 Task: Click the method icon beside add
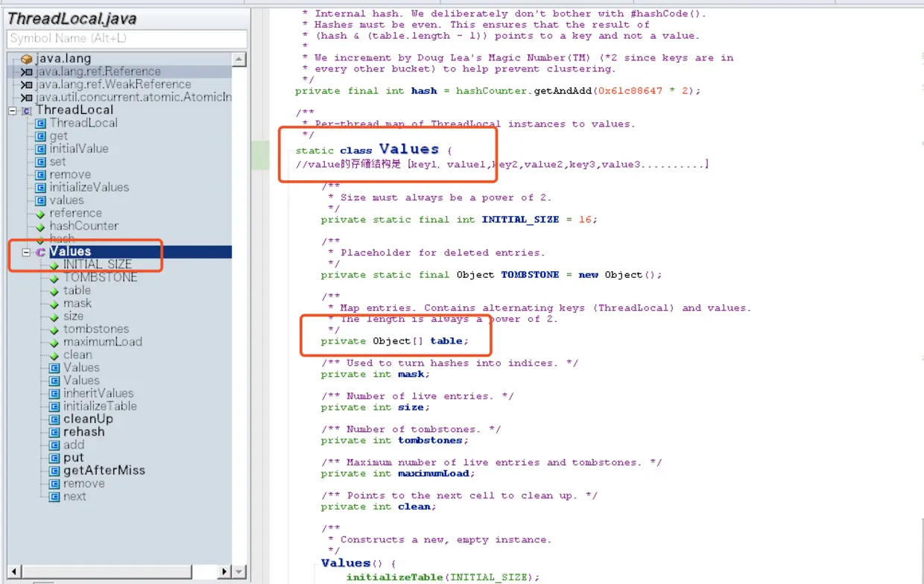[54, 445]
